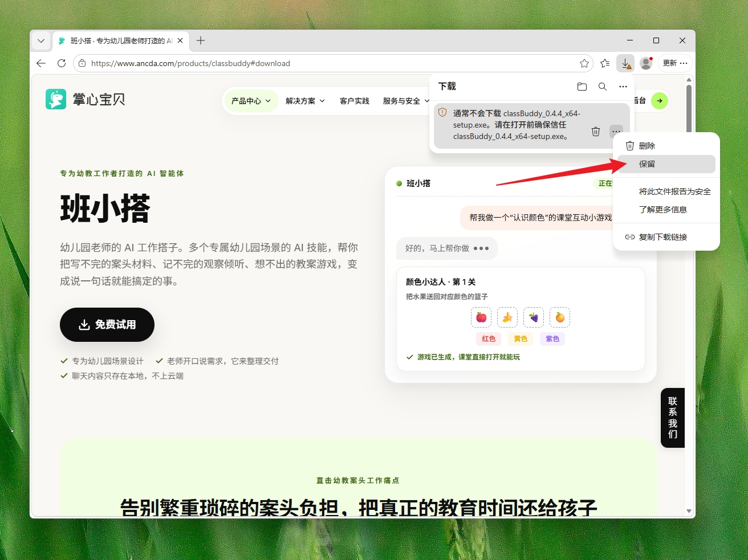Viewport: 748px width, 560px height.
Task: Close the 班小搭 browser tab
Action: [180, 41]
